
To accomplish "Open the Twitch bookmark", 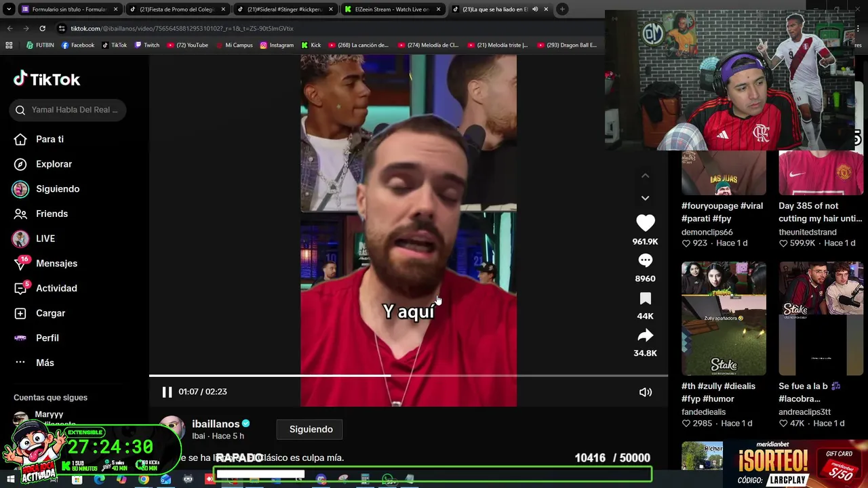I will 147,45.
